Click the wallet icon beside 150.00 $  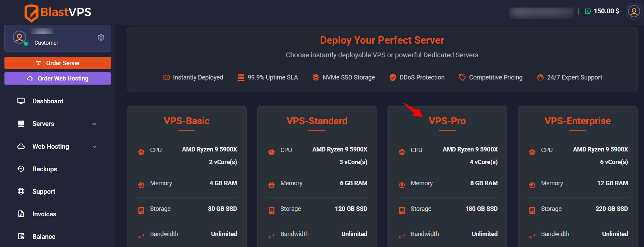[588, 11]
